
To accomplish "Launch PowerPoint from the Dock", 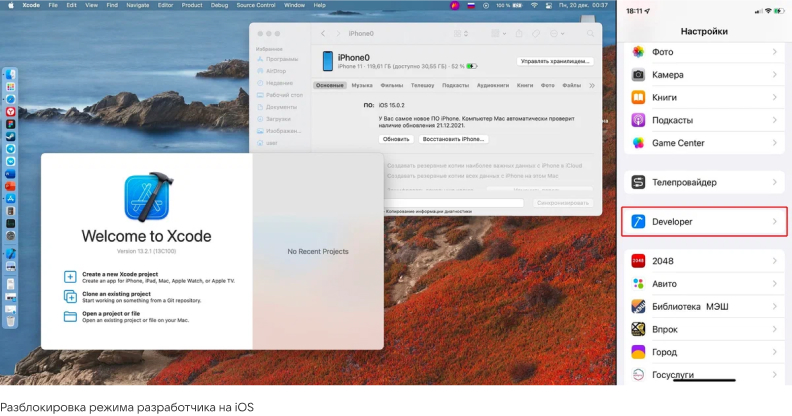I will coord(10,186).
